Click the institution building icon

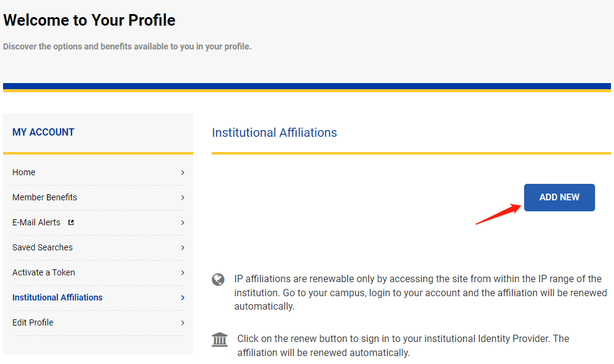point(220,340)
